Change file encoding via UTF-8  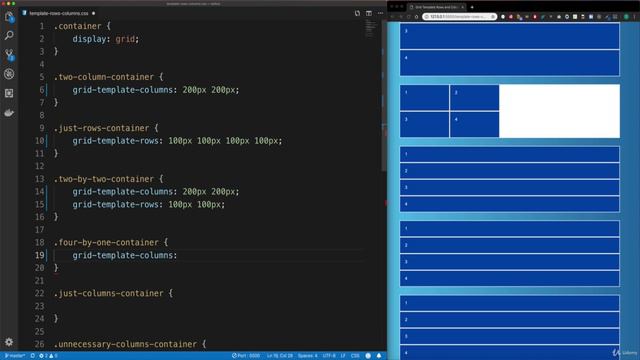329,356
